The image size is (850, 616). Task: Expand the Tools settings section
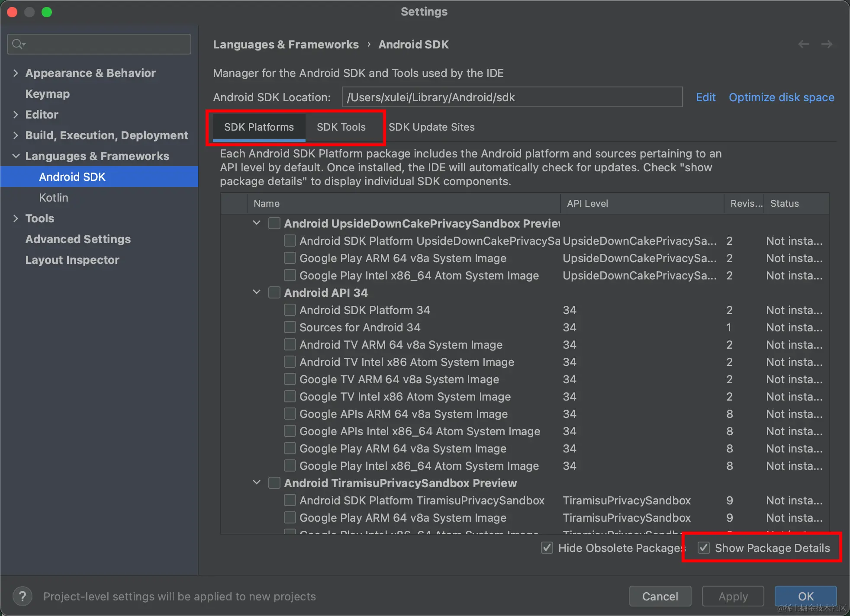tap(16, 218)
